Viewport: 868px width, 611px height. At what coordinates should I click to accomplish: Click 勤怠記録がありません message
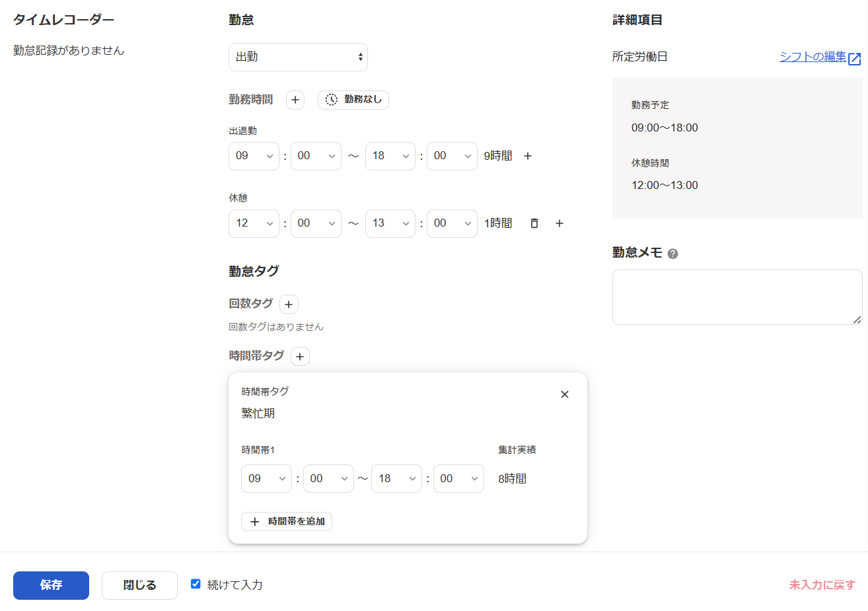(69, 51)
